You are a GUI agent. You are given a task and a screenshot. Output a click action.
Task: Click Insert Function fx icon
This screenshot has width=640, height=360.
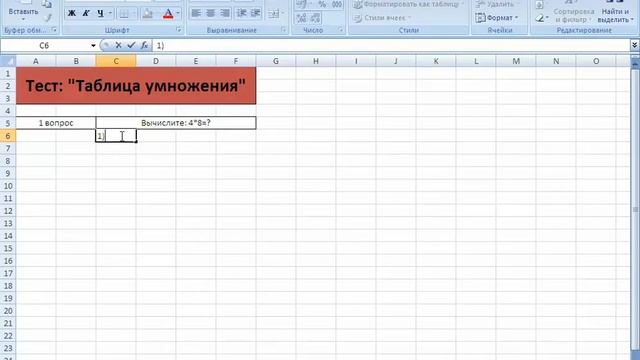point(144,45)
